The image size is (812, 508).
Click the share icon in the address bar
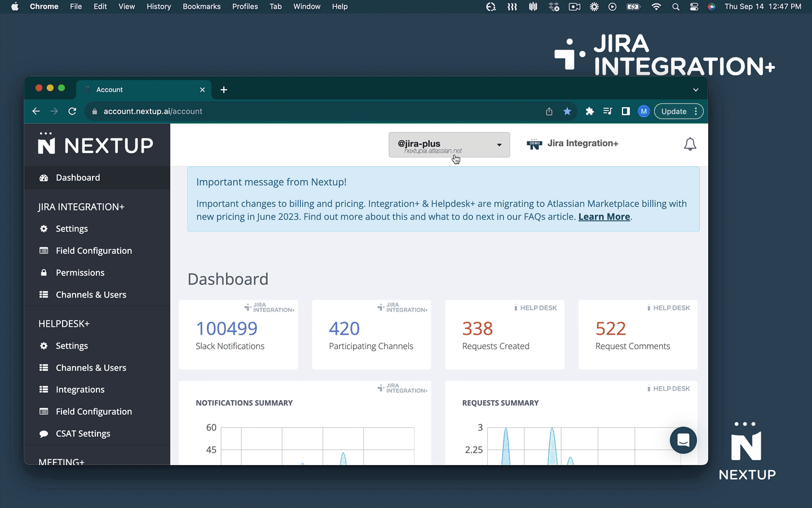pos(549,111)
